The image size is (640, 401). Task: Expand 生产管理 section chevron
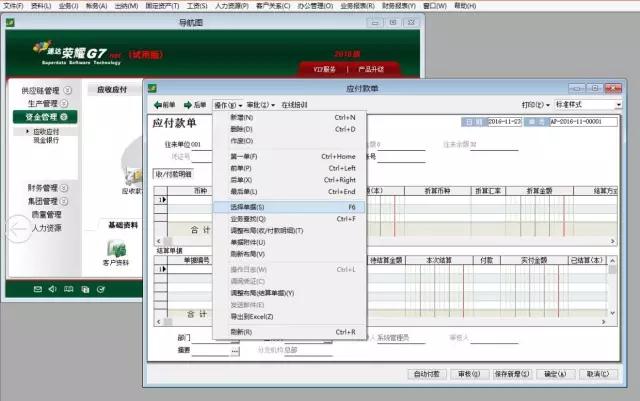pyautogui.click(x=64, y=103)
